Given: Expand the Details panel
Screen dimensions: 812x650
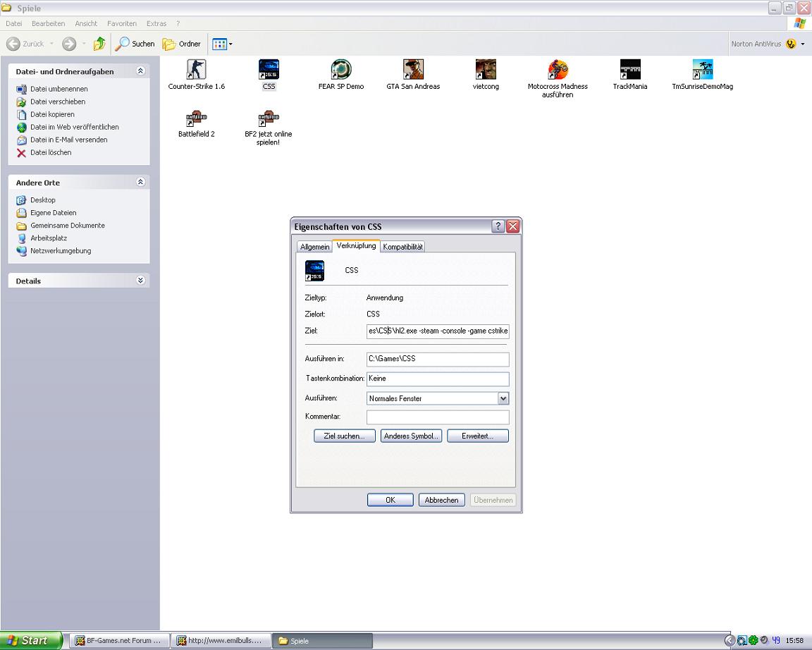Looking at the screenshot, I should coord(140,280).
